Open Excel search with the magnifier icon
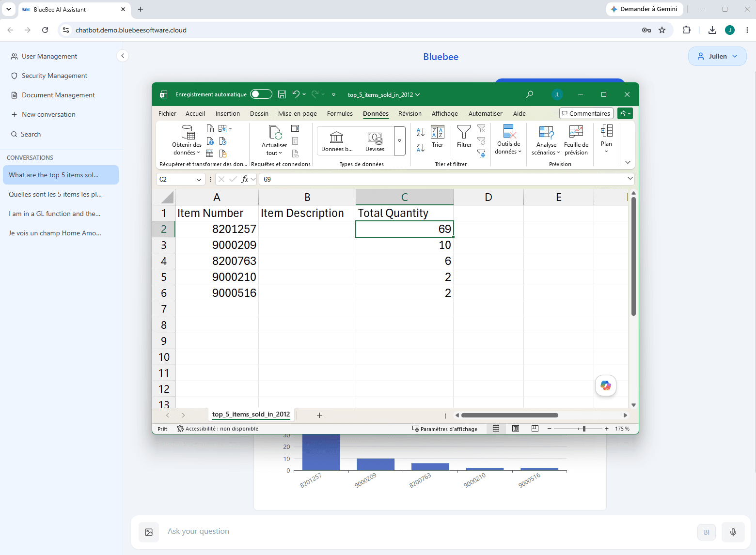The image size is (756, 555). coord(530,94)
